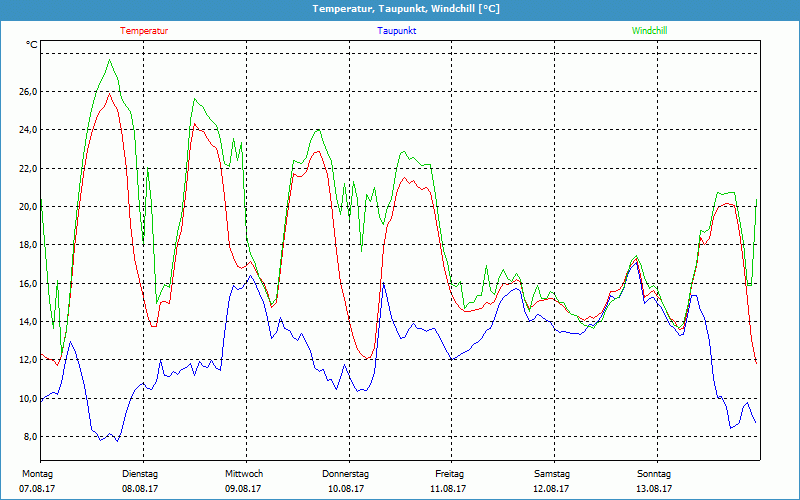Click the date '10.08.17'
This screenshot has height=500, width=800.
point(346,489)
